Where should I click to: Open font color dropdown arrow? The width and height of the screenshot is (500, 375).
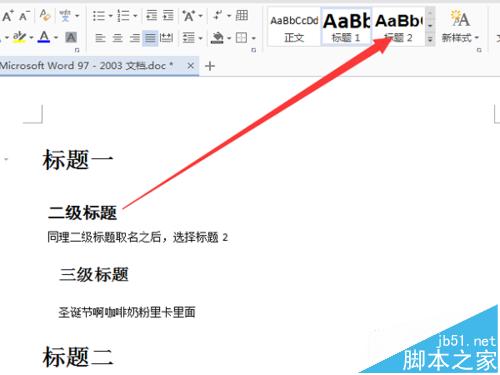click(x=56, y=38)
